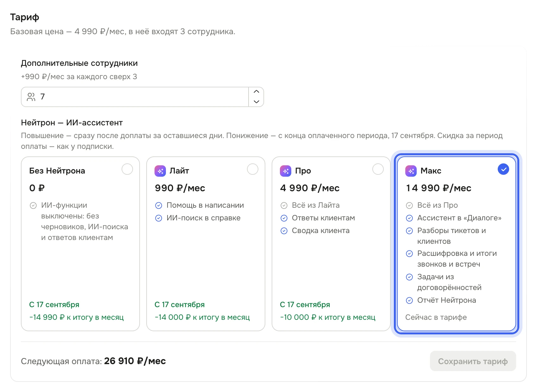Viewport: 537px width, 392px height.
Task: Click the Сейчас в тарифе label
Action: 436,317
